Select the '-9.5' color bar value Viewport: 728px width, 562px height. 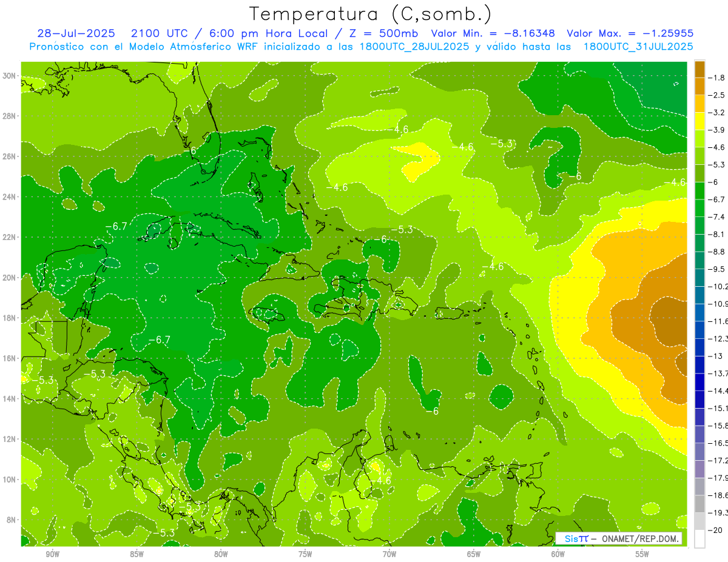click(717, 269)
